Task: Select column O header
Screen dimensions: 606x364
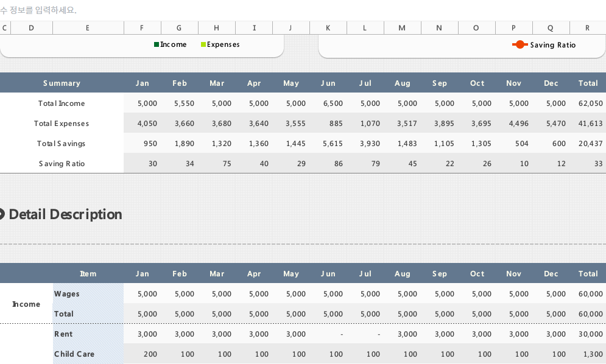Action: tap(476, 28)
